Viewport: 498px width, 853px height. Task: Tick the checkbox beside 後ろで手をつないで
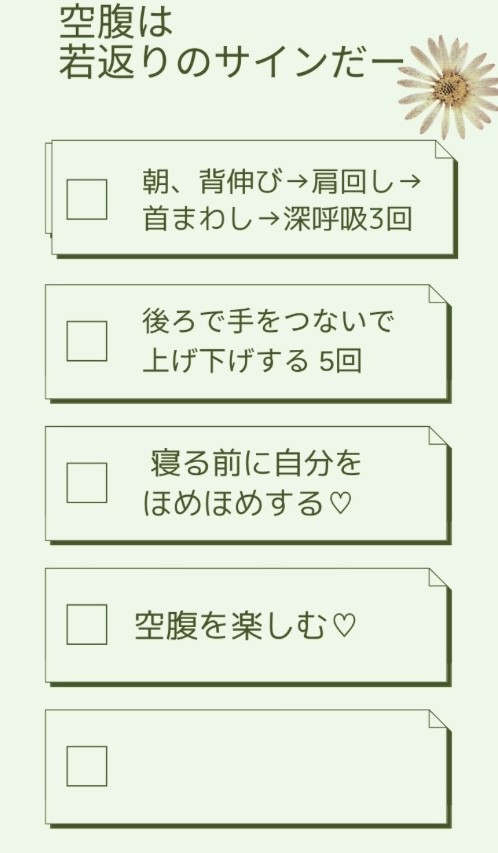(87, 341)
